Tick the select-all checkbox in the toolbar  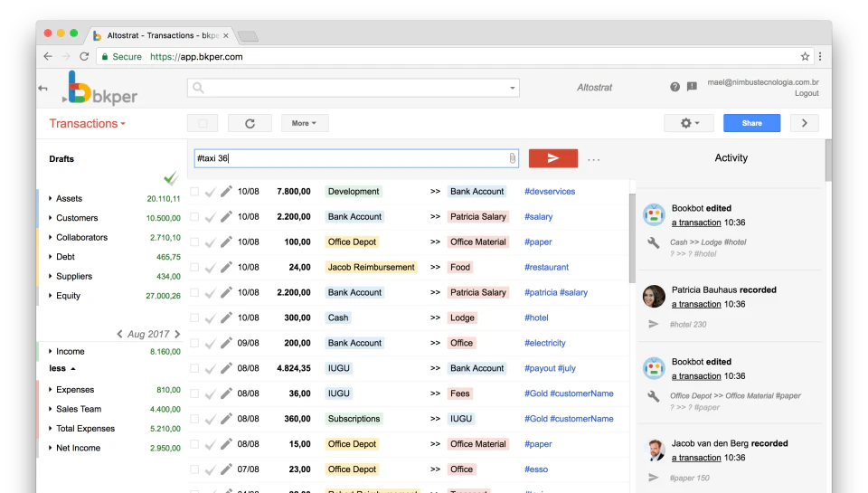click(x=203, y=123)
